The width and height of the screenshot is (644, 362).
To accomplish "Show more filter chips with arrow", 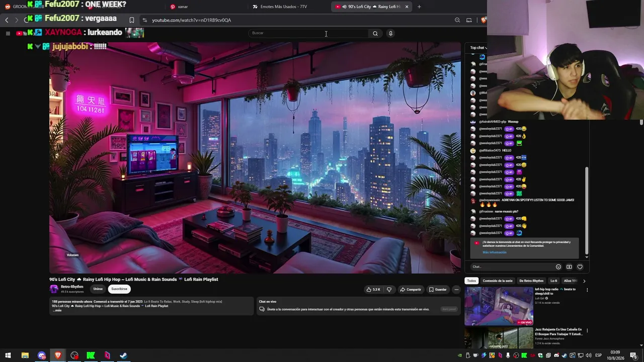I will click(584, 281).
